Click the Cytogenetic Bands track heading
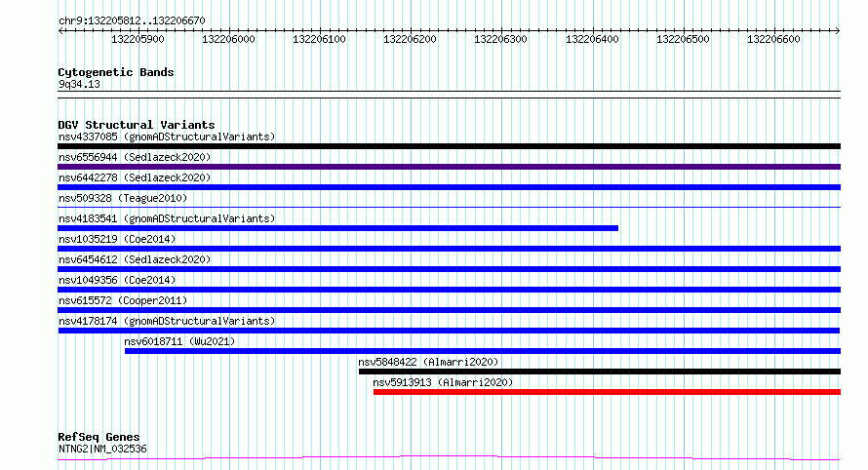This screenshot has width=868, height=470. click(x=116, y=72)
